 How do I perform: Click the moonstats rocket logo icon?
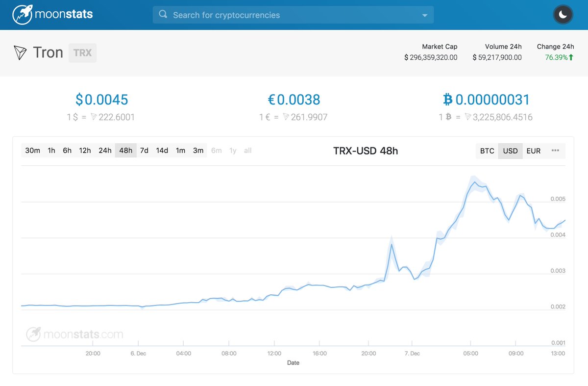[23, 15]
